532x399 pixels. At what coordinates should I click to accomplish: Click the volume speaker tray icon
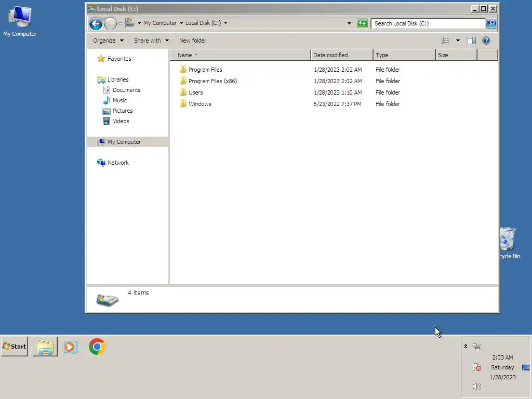pyautogui.click(x=477, y=387)
